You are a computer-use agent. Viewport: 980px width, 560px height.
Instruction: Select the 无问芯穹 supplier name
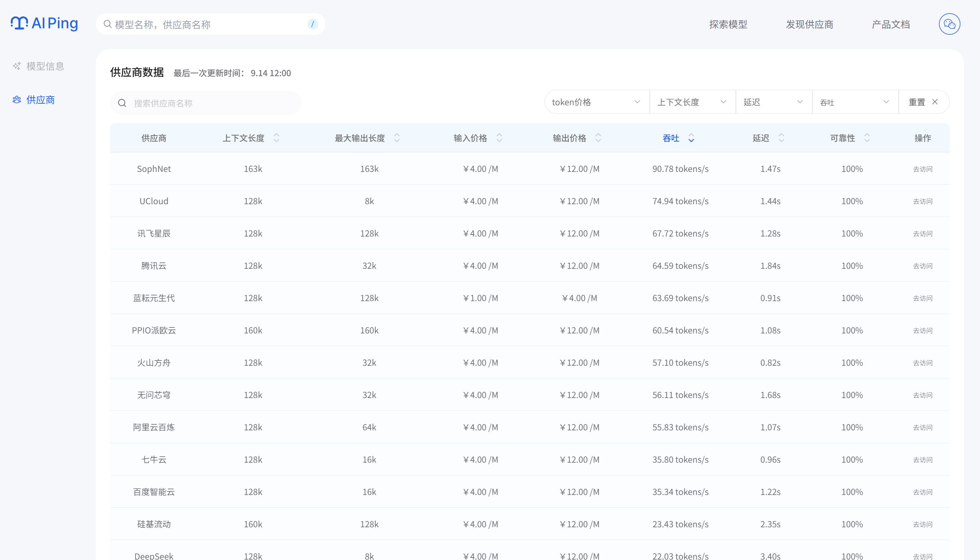click(154, 395)
